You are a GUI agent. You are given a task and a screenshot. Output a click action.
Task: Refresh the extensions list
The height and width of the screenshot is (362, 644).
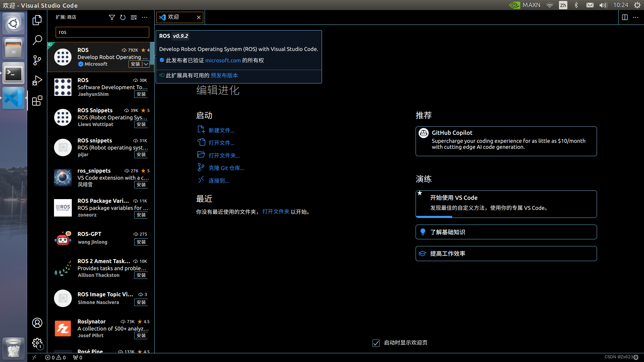coord(123,17)
